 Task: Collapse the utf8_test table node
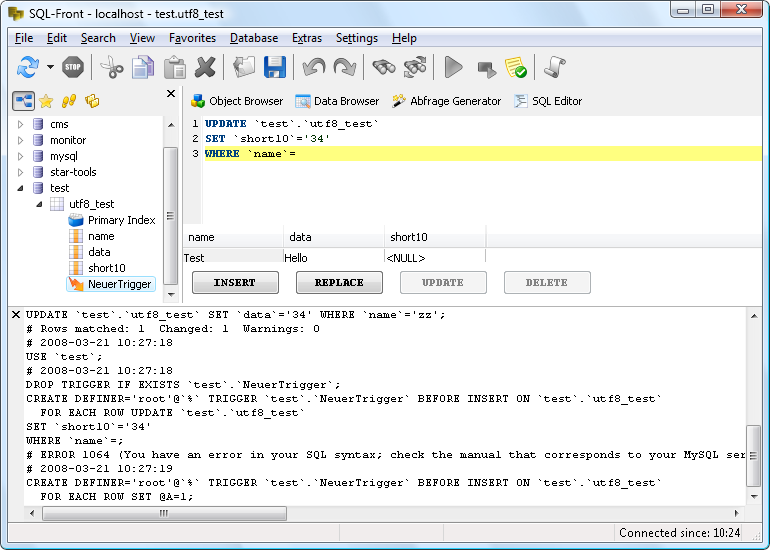point(39,204)
